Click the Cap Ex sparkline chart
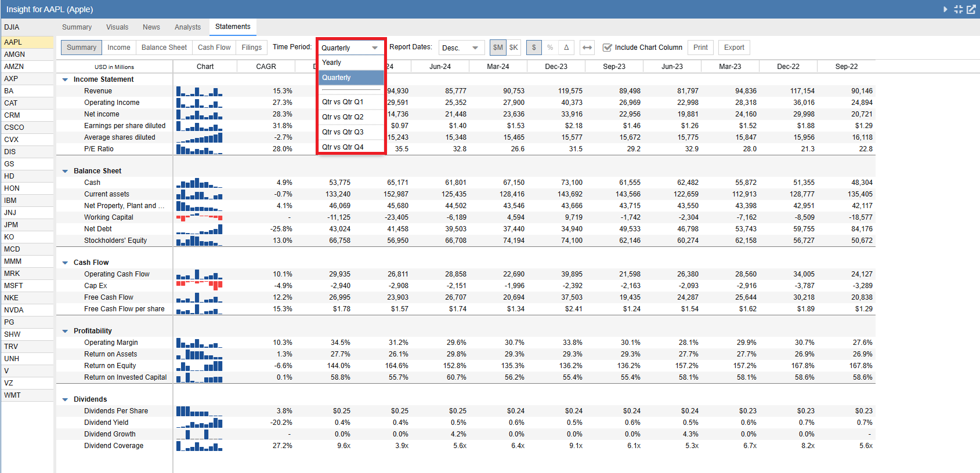Image resolution: width=980 pixels, height=473 pixels. [199, 286]
